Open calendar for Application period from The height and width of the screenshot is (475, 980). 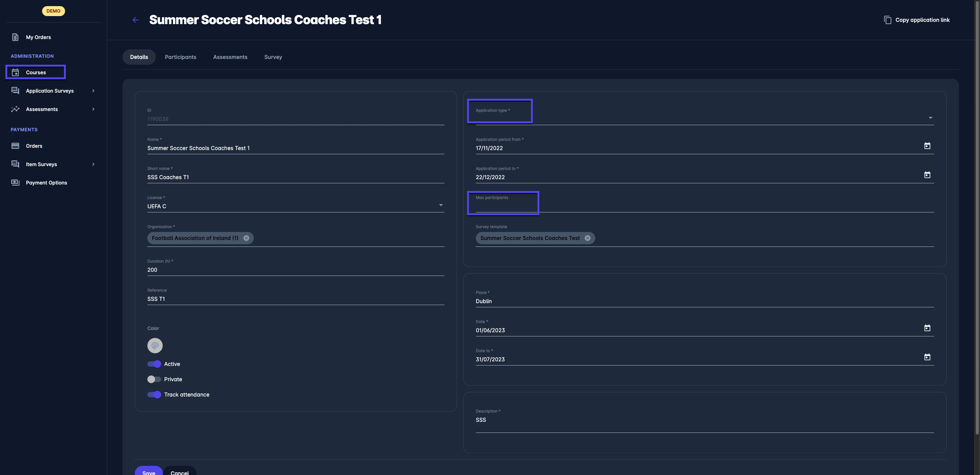(x=927, y=146)
